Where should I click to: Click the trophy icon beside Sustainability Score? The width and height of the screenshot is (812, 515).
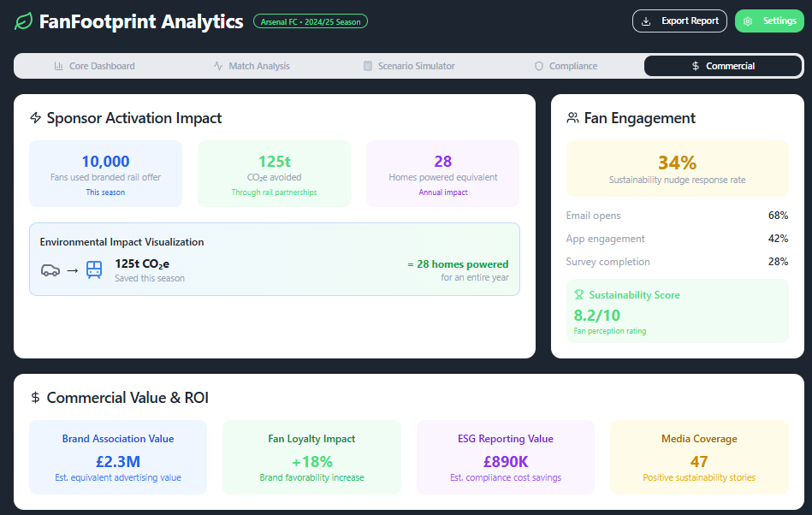(x=579, y=295)
